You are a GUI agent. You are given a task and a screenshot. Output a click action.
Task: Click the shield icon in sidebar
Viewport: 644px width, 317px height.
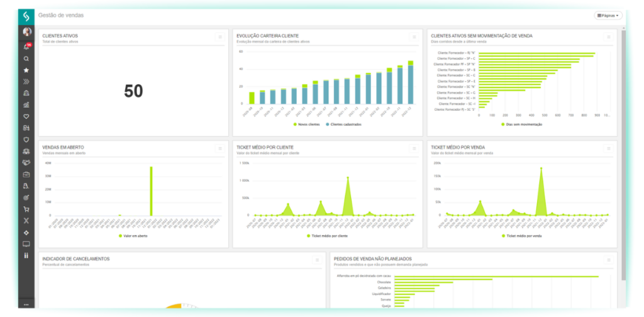click(26, 140)
